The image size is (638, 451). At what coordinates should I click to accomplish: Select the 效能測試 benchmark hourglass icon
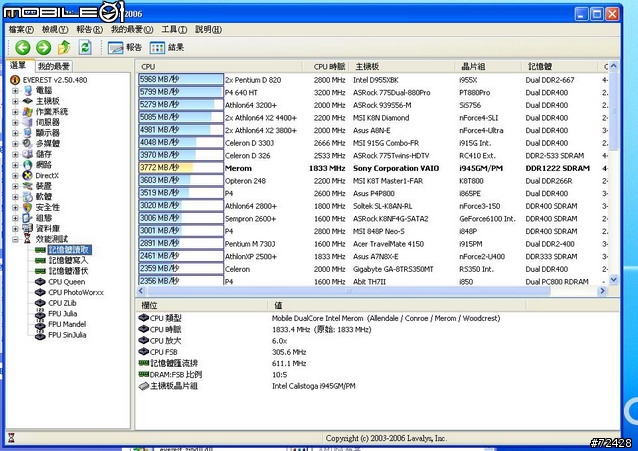(28, 239)
